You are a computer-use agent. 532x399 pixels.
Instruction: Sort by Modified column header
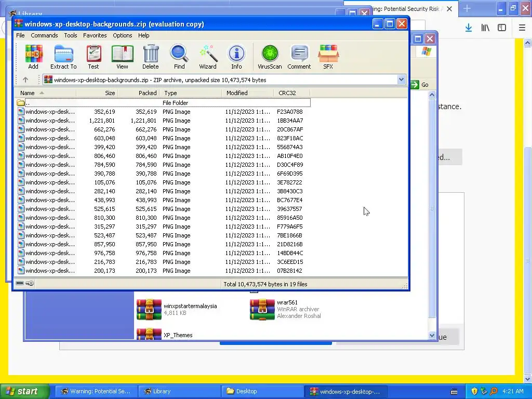248,93
